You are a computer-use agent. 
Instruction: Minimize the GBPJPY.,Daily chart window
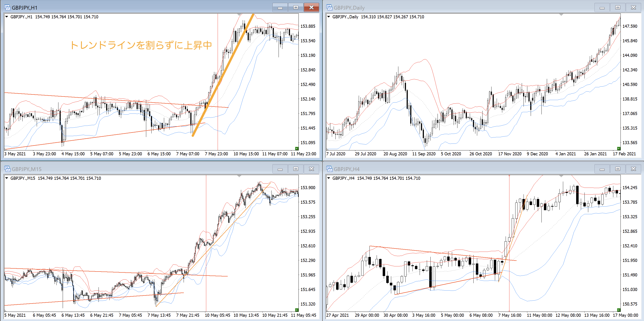602,8
